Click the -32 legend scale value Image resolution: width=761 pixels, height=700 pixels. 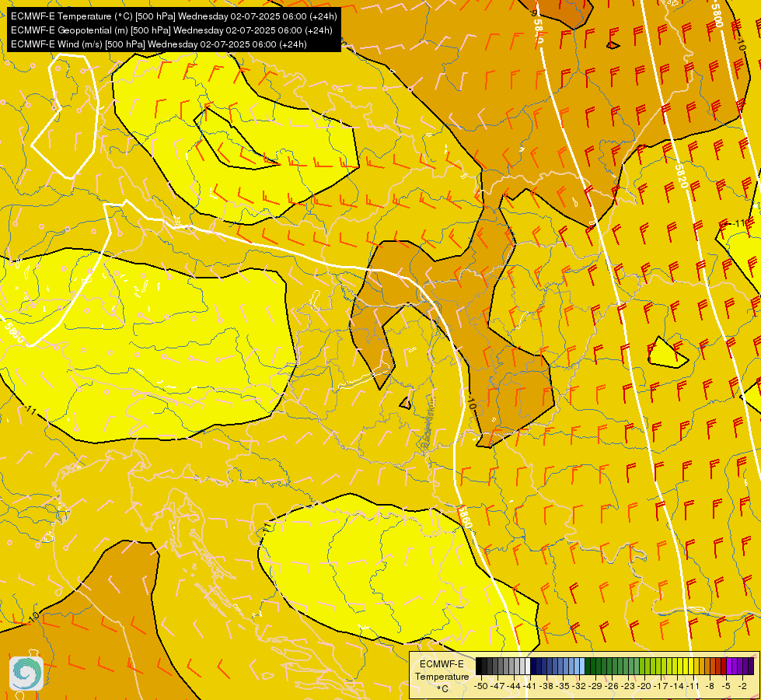(x=579, y=686)
